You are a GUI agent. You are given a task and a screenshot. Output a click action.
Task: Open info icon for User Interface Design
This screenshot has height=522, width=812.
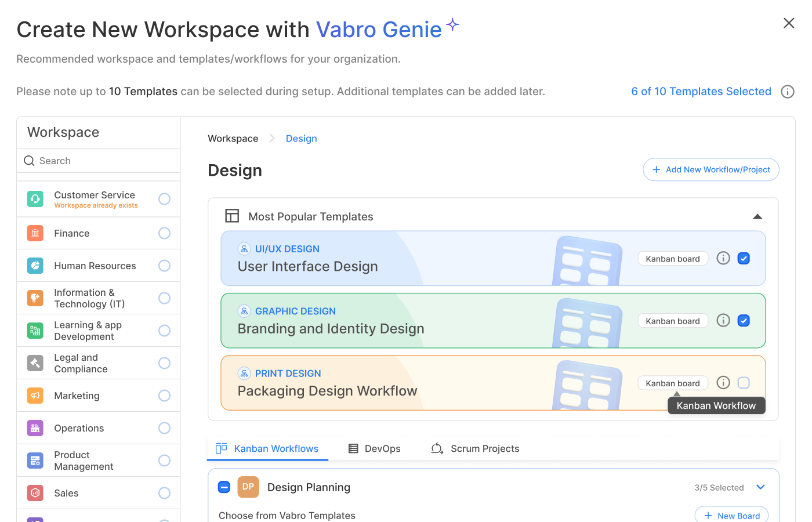[x=723, y=258]
